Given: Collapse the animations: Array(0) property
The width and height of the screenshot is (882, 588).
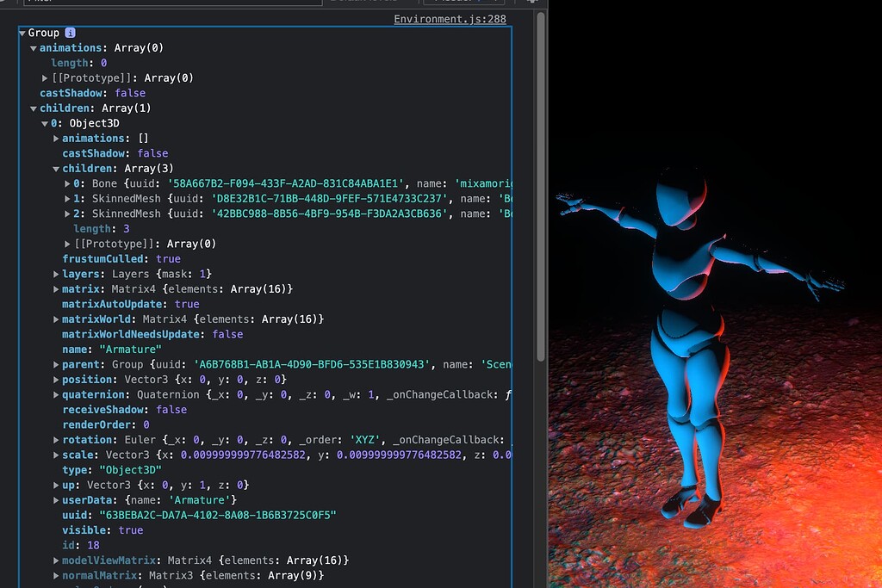Looking at the screenshot, I should (x=33, y=47).
